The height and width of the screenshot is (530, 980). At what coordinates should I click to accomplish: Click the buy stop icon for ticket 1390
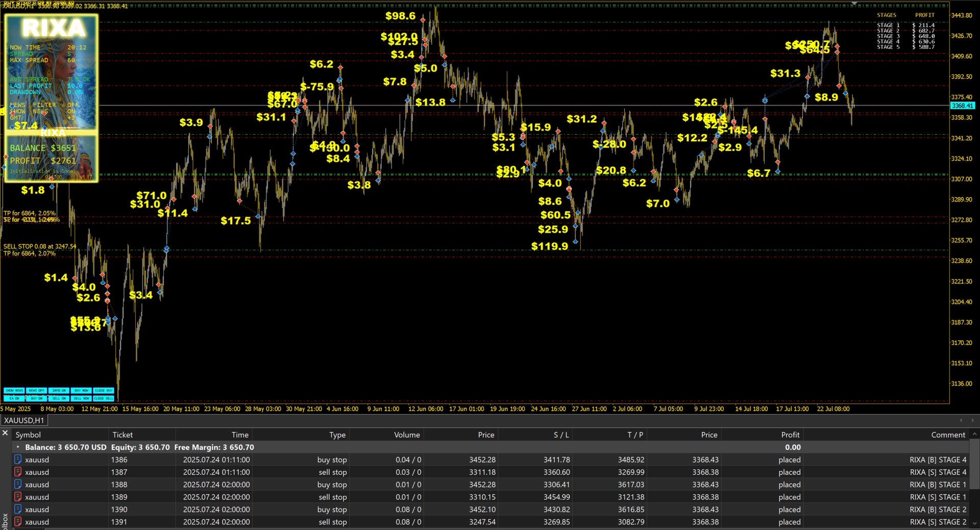click(18, 509)
